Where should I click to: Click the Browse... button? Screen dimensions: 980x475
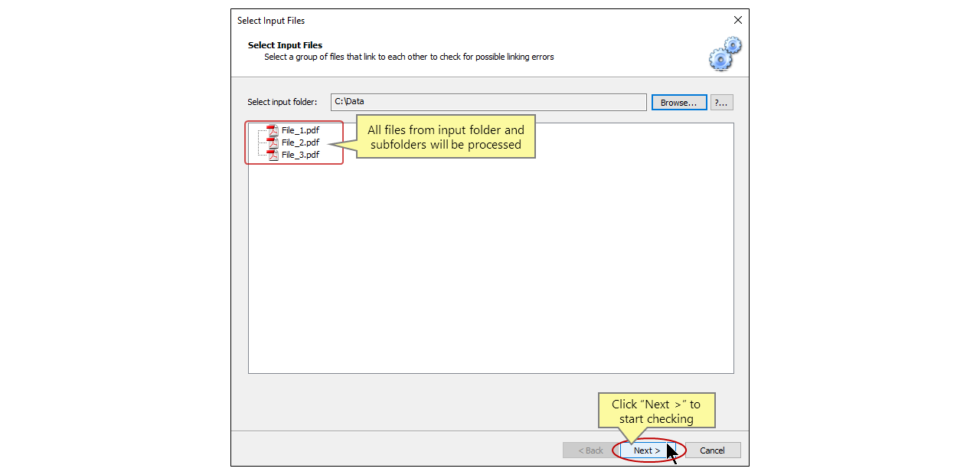(679, 103)
